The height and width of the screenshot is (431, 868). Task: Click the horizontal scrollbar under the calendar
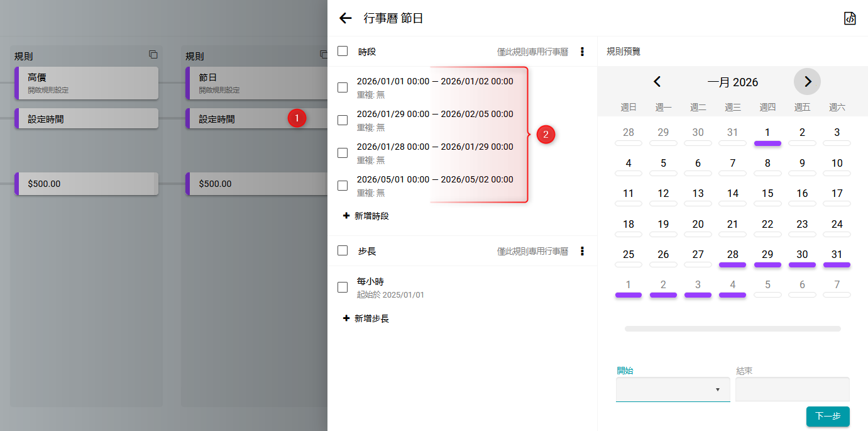pyautogui.click(x=732, y=328)
